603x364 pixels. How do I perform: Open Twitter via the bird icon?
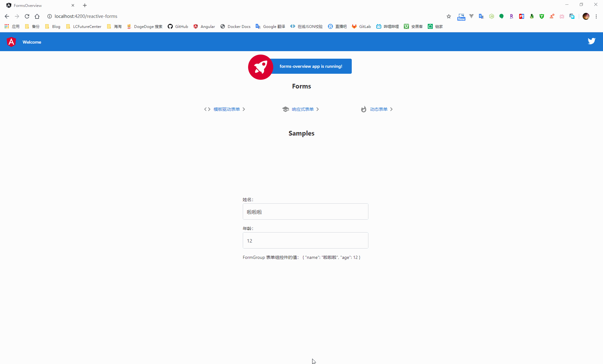pyautogui.click(x=592, y=41)
